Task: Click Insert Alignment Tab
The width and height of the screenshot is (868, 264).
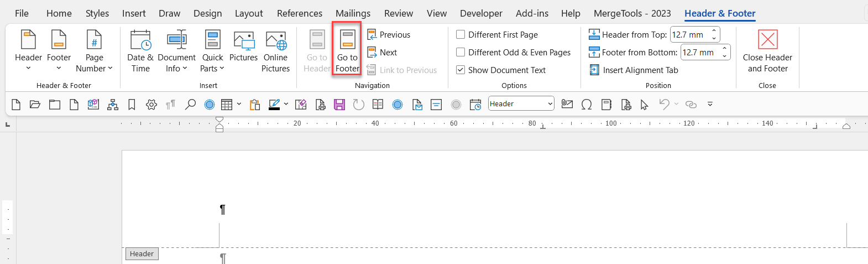Action: tap(634, 70)
